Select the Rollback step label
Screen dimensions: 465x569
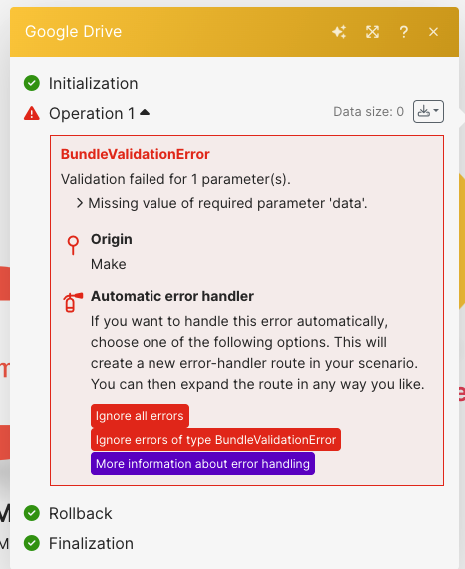click(81, 513)
